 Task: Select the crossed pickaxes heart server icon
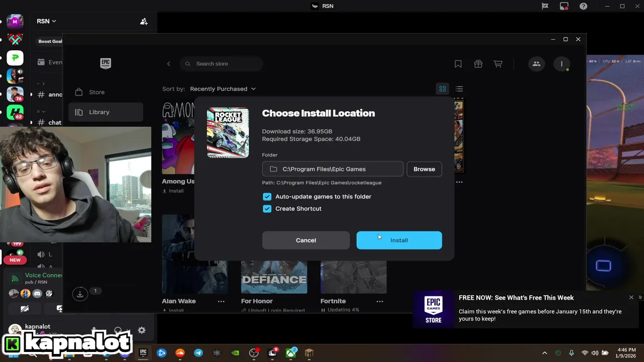coord(15,40)
